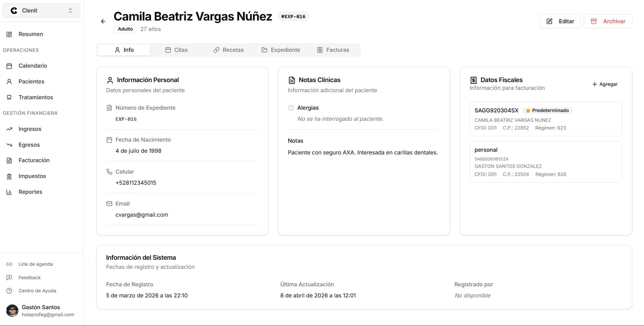Click last update 8 de abril de 2026
This screenshot has width=644, height=326.
tap(318, 295)
